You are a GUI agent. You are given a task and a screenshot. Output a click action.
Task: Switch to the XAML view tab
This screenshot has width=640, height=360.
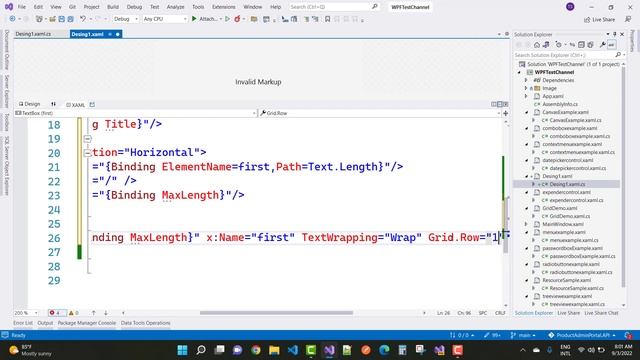[76, 104]
